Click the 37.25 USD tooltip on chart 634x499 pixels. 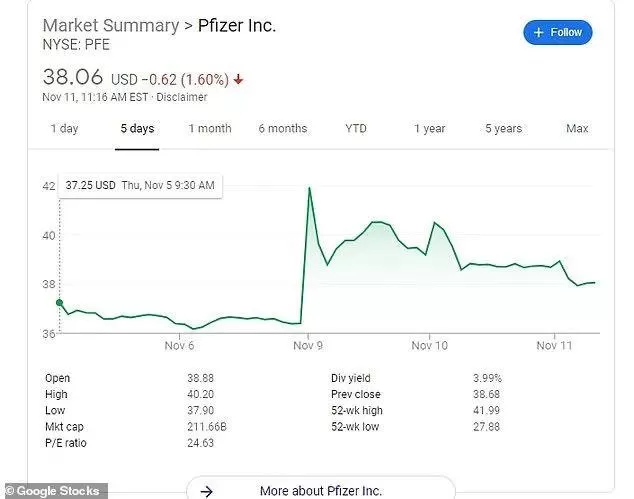tap(140, 186)
